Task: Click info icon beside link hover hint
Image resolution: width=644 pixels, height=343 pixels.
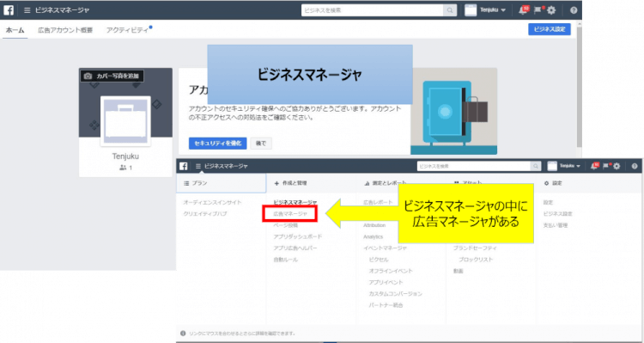Action: [183, 334]
